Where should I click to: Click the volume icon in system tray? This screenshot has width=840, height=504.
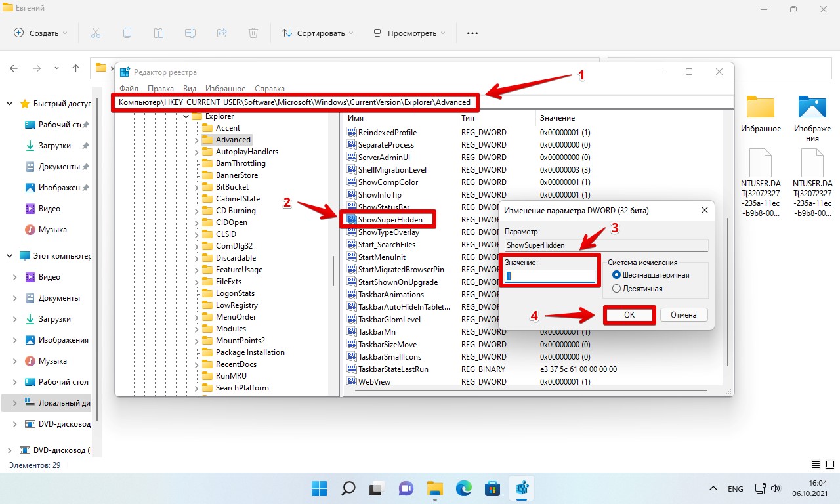(776, 489)
